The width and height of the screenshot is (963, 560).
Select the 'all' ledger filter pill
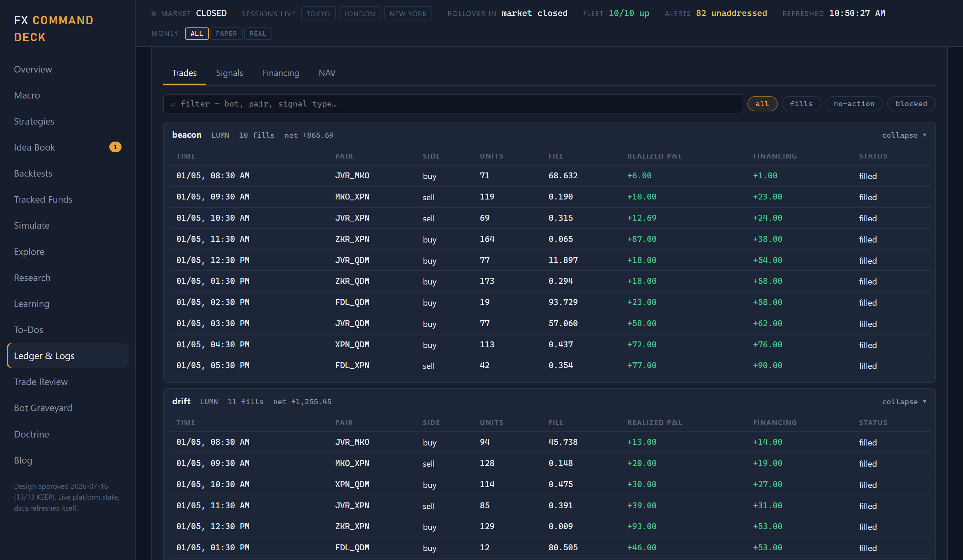coord(762,104)
